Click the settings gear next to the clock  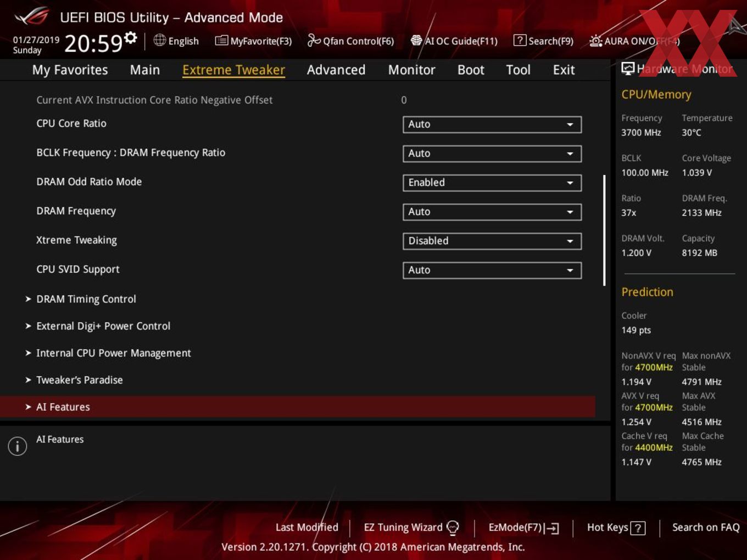pyautogui.click(x=131, y=37)
